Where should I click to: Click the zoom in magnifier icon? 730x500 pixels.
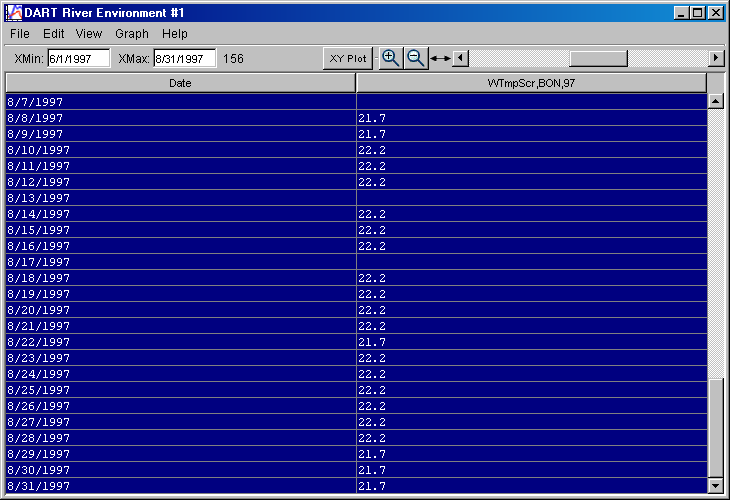[x=391, y=58]
